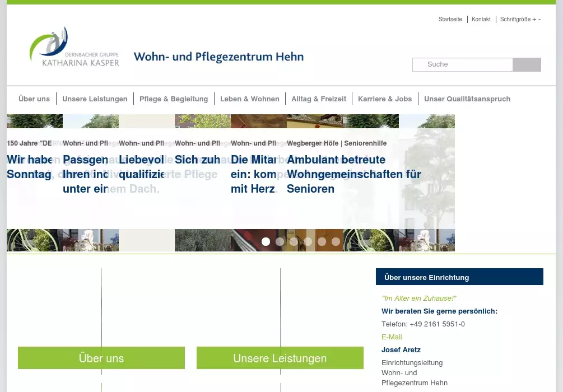
Task: Increase font size with plus sign
Action: 534,20
